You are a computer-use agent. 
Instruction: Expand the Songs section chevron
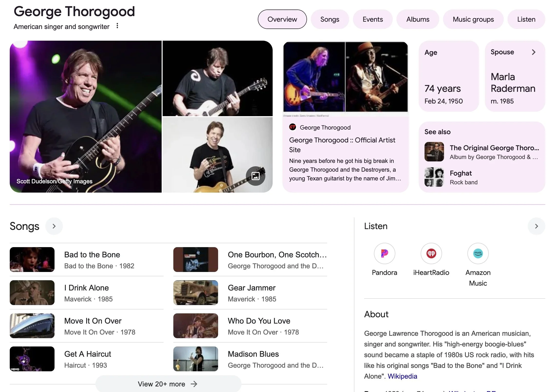tap(54, 226)
